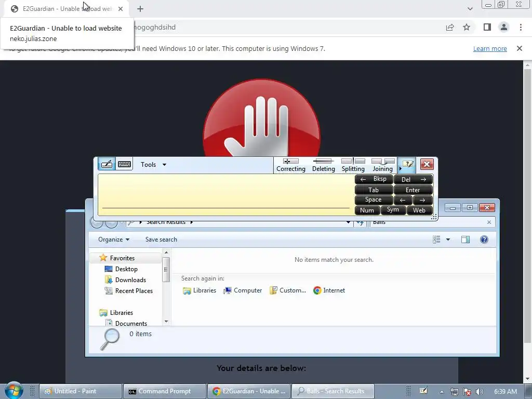Dismiss the Windows 7 update notice
532x399 pixels.
coord(519,48)
